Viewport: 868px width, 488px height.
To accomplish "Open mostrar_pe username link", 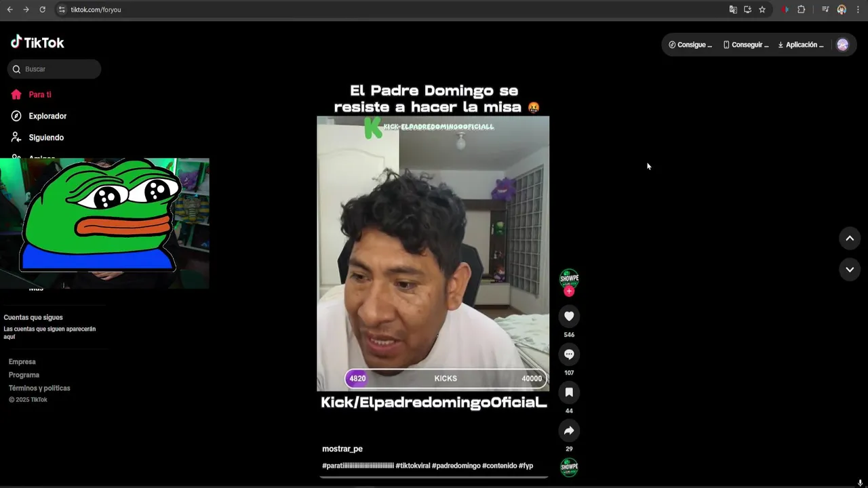I will pos(342,449).
